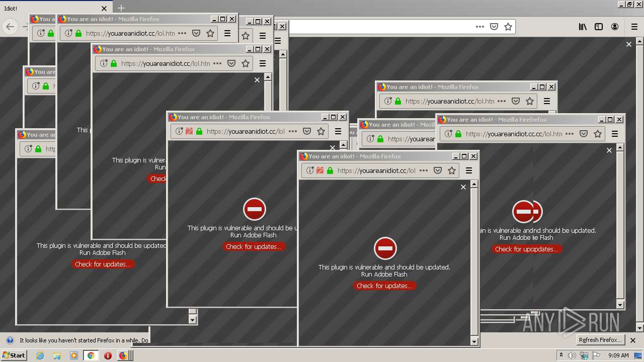Screen dimensions: 644x362
Task: Click green padlock in the frontmost popup
Action: click(x=330, y=170)
